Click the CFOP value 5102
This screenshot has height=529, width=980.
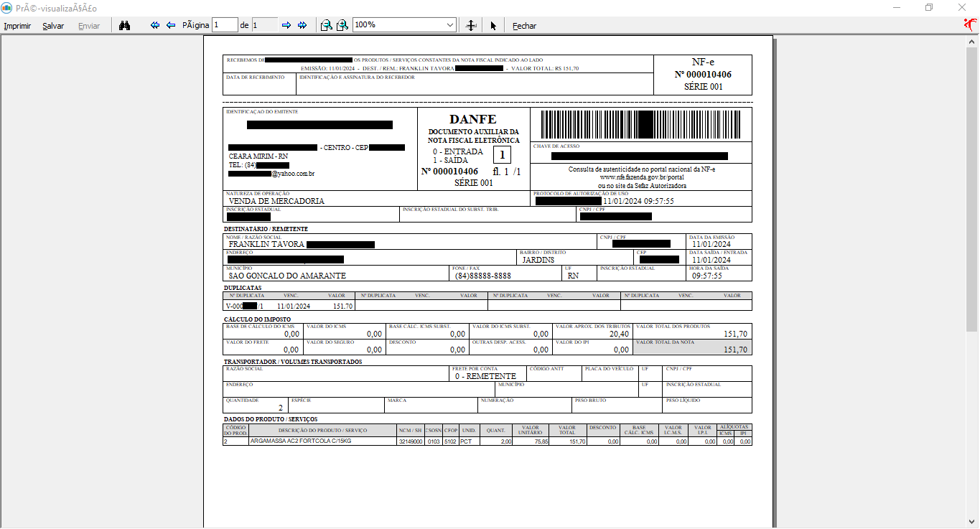pyautogui.click(x=450, y=442)
